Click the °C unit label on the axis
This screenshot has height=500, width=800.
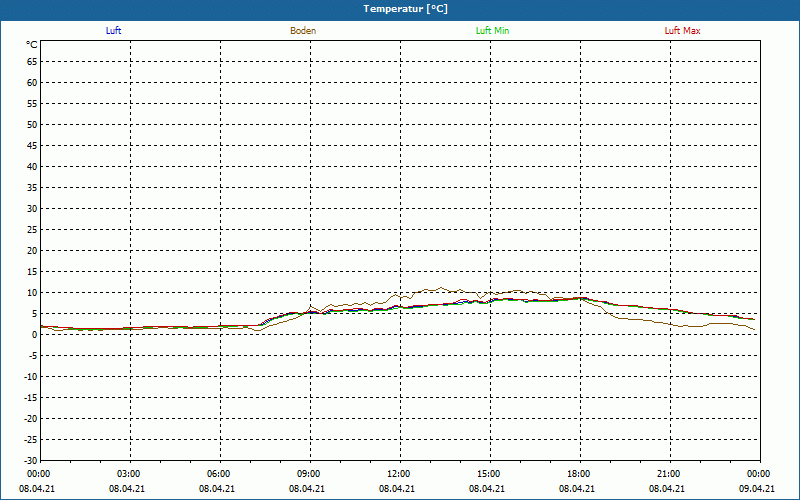32,45
